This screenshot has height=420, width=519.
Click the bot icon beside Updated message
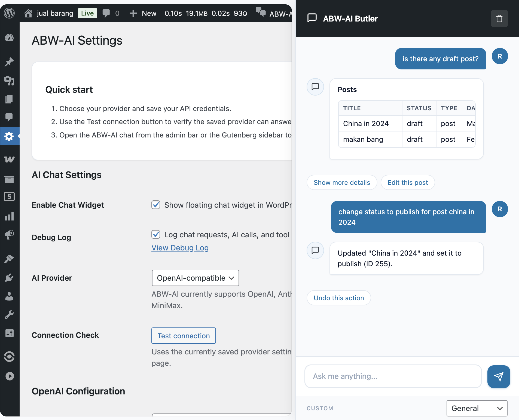point(315,250)
